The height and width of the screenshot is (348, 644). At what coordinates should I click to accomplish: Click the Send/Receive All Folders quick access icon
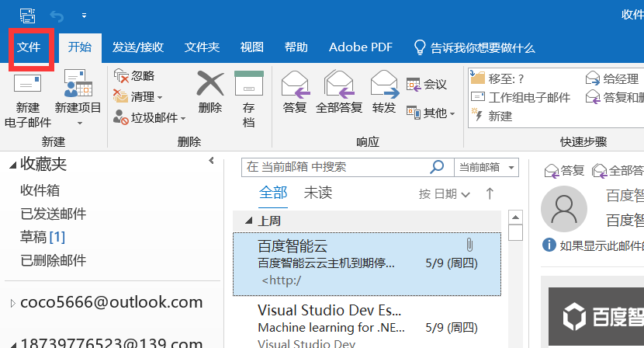coord(27,16)
